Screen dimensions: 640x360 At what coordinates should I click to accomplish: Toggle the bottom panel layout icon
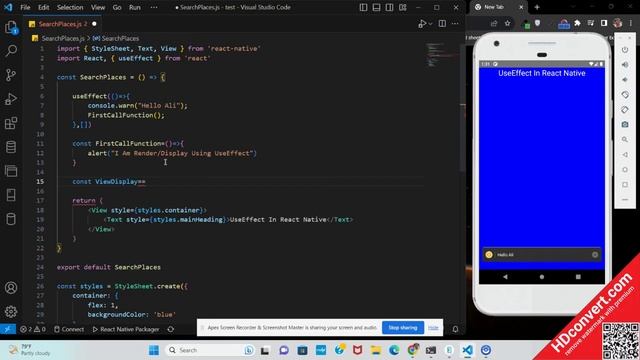coord(376,7)
